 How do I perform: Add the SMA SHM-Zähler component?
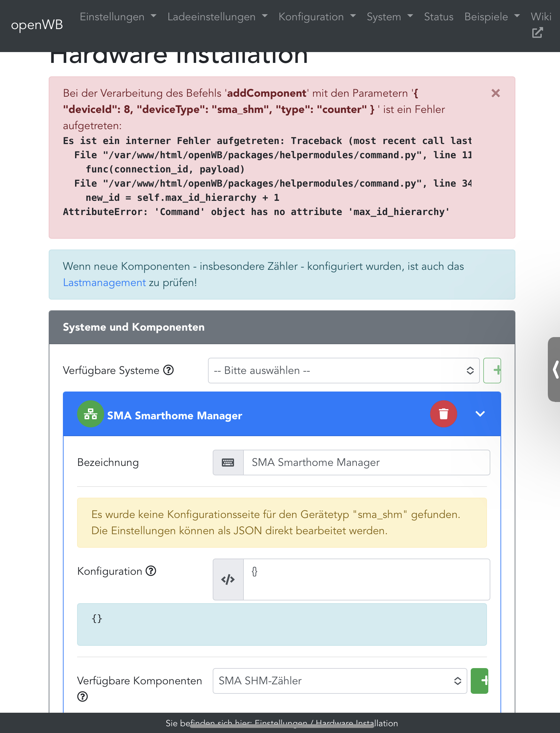480,681
